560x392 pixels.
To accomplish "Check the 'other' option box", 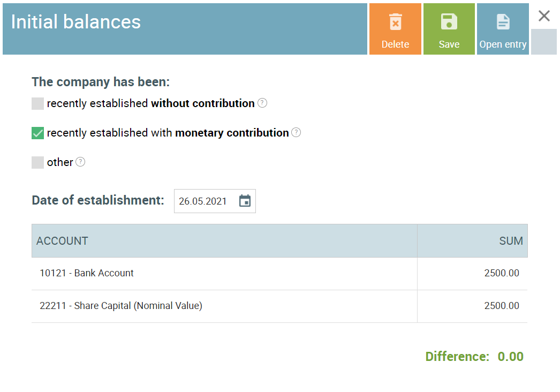I will [x=37, y=162].
